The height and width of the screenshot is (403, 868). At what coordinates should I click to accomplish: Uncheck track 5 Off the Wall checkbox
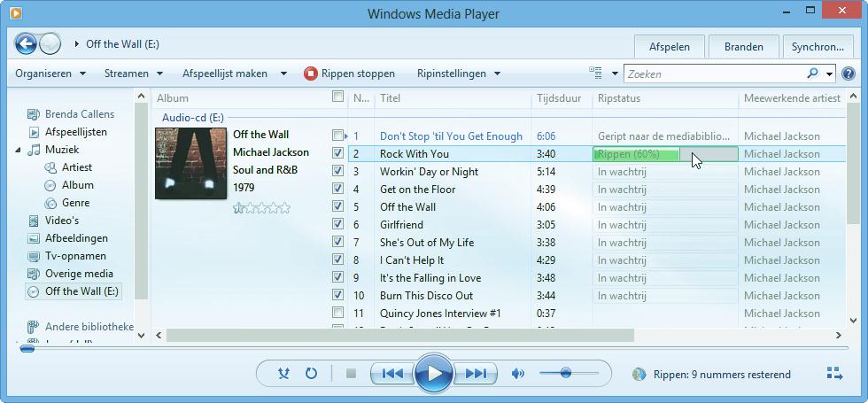[337, 205]
